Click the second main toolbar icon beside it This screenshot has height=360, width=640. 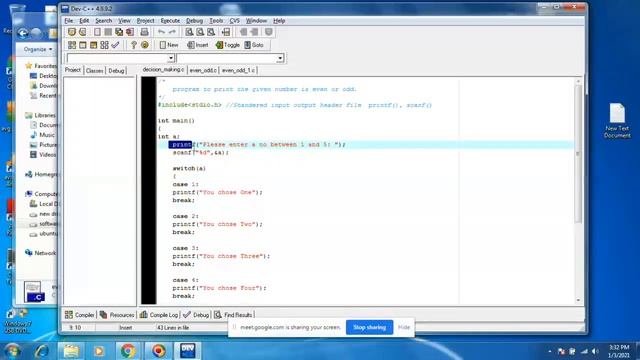(82, 32)
